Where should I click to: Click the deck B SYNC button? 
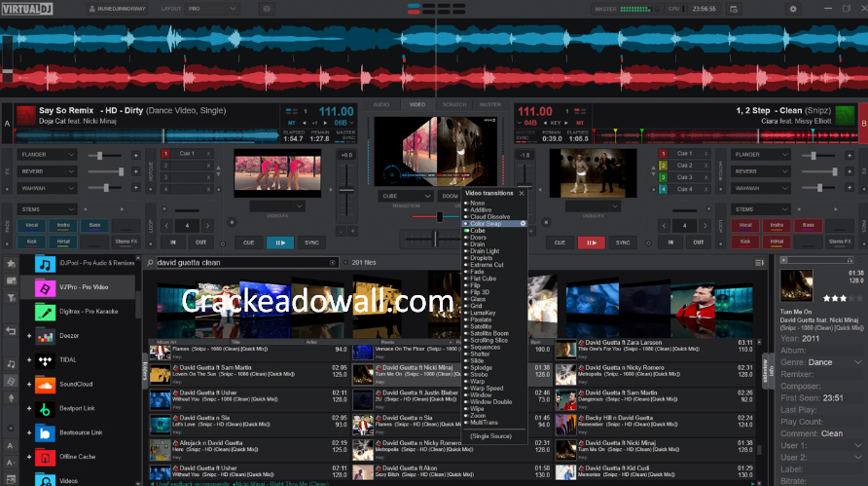[x=623, y=243]
